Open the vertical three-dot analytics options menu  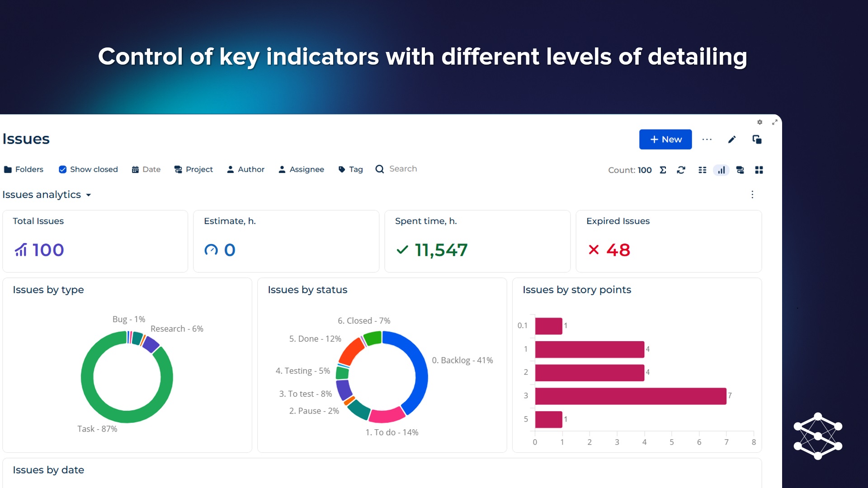pos(752,194)
